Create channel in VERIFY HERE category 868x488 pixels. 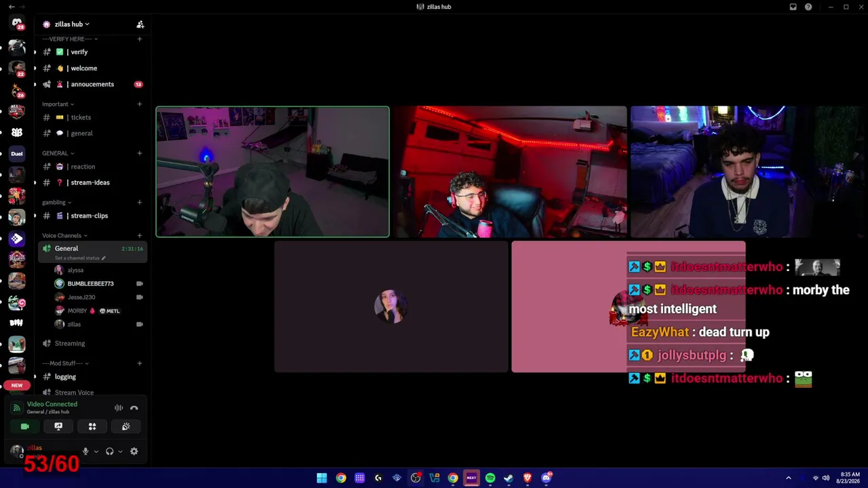(x=140, y=39)
